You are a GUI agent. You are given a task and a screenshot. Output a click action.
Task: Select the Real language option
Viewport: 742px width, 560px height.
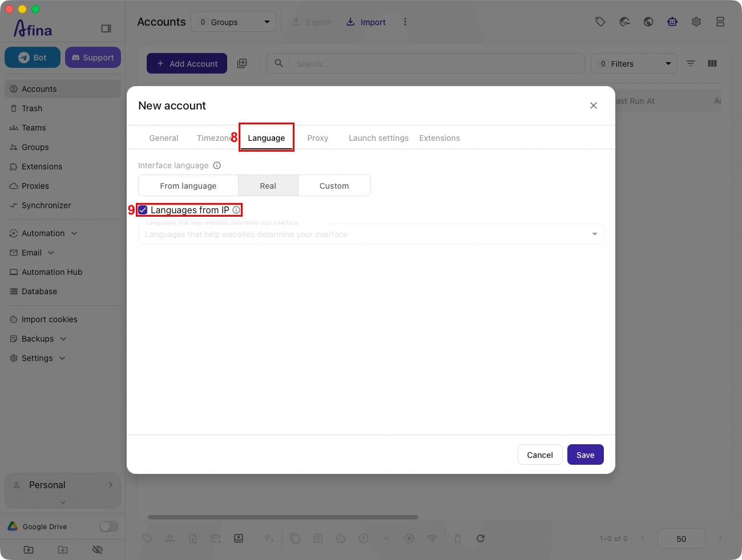(x=268, y=186)
